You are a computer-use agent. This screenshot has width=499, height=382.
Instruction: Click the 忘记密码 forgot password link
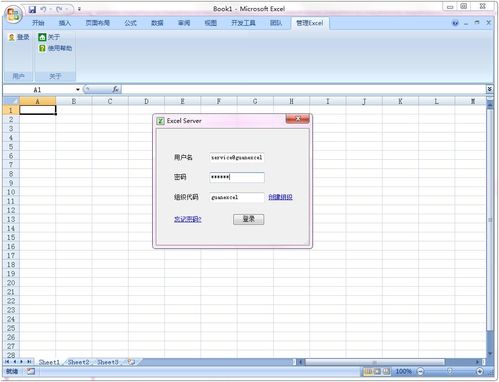pyautogui.click(x=188, y=219)
